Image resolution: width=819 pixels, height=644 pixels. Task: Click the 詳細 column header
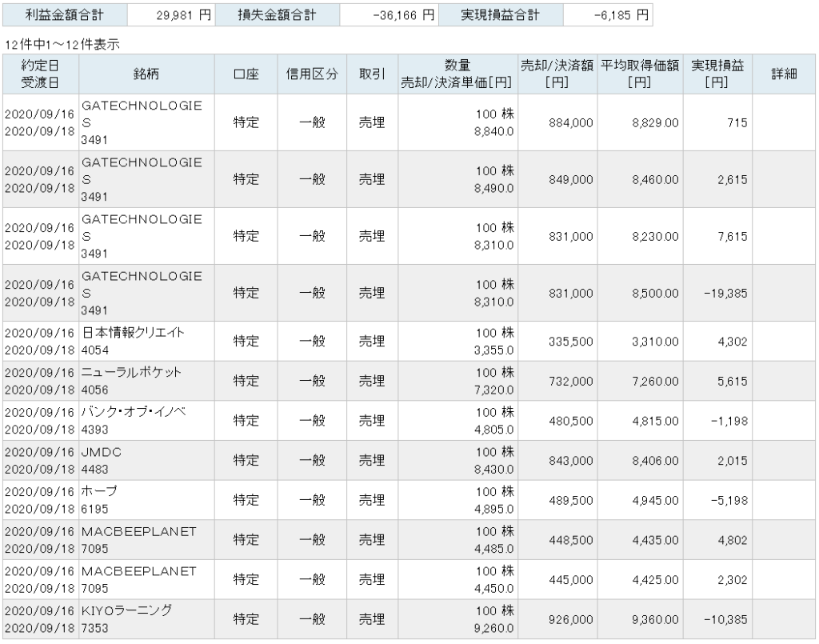click(x=784, y=74)
